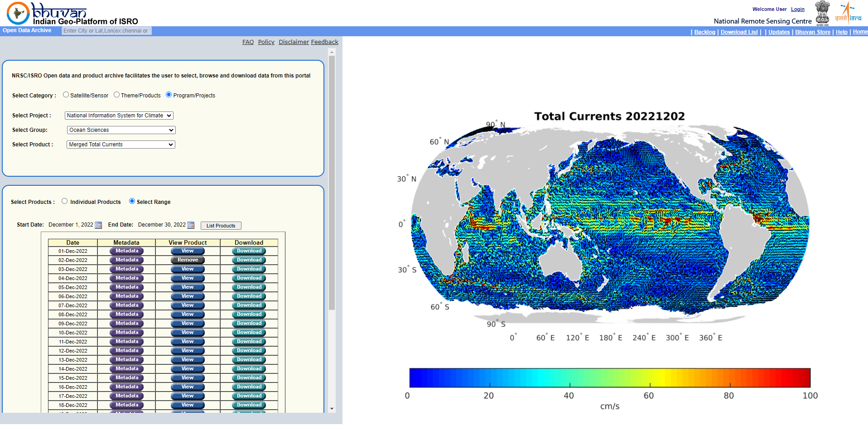
Task: Download product for 01-Dec-2022
Action: pos(249,251)
